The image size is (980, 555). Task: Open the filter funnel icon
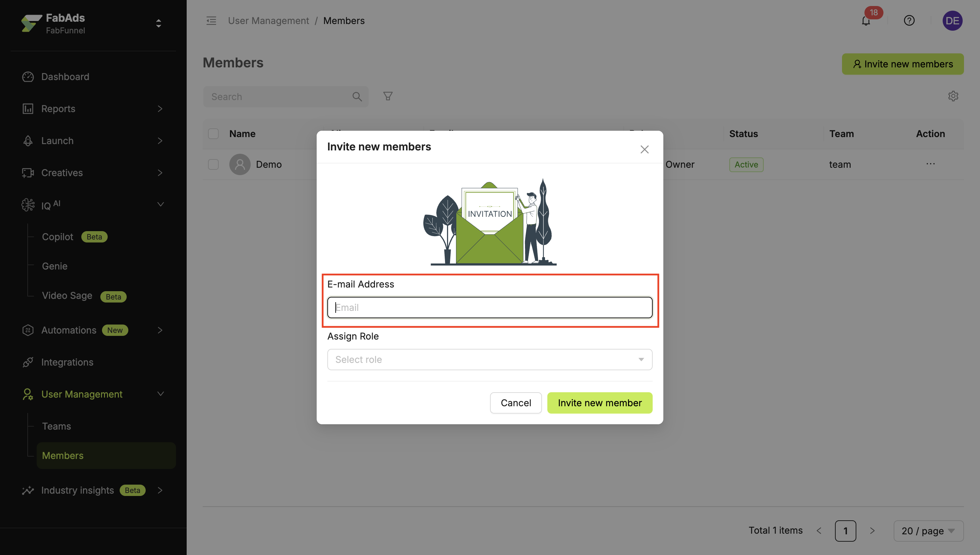(x=388, y=96)
